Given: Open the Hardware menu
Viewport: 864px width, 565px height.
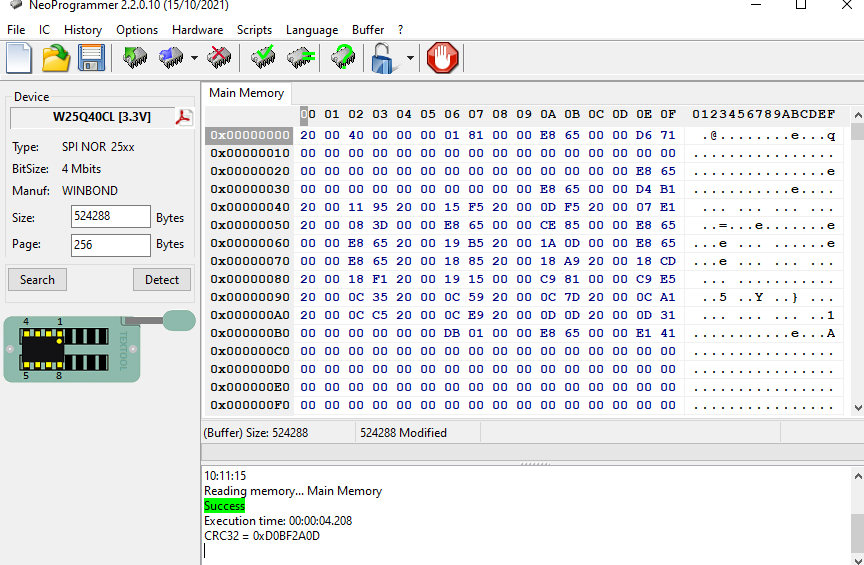Looking at the screenshot, I should tap(197, 30).
